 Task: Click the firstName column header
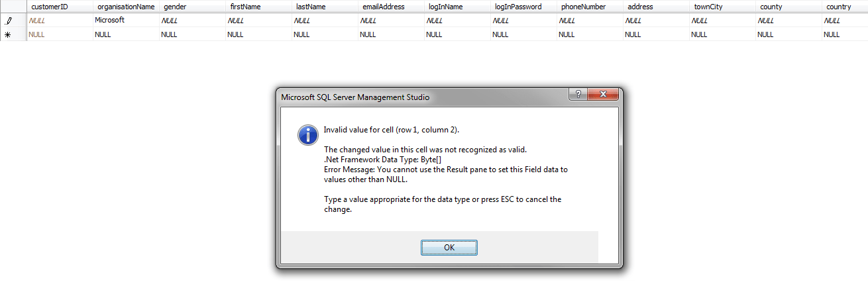click(244, 7)
